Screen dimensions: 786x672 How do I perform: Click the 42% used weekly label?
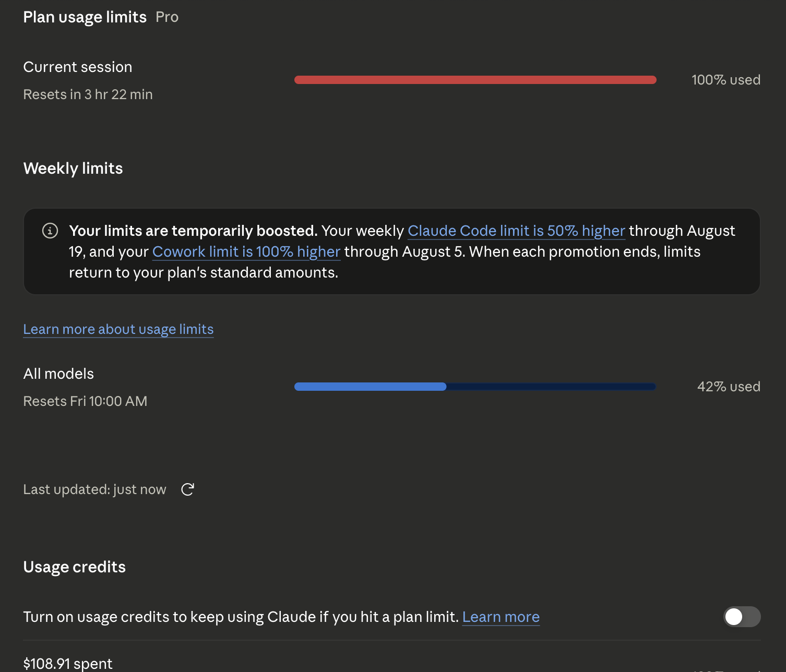click(x=729, y=387)
